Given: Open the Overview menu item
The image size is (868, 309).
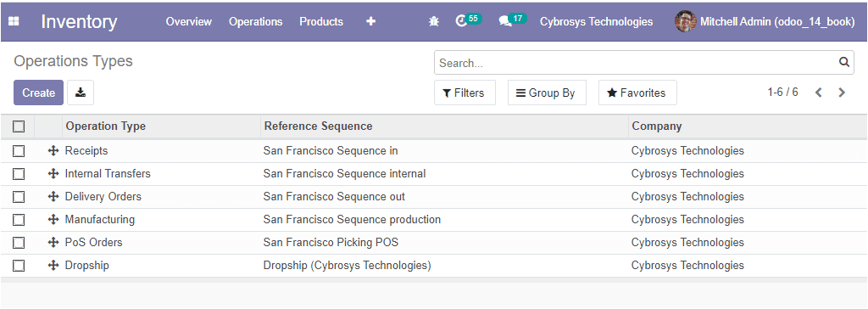Looking at the screenshot, I should [x=189, y=21].
